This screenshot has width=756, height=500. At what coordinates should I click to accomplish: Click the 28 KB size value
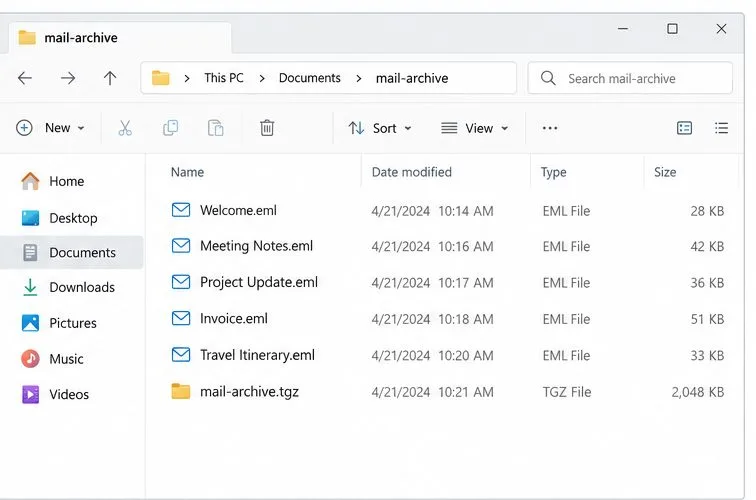(x=707, y=211)
